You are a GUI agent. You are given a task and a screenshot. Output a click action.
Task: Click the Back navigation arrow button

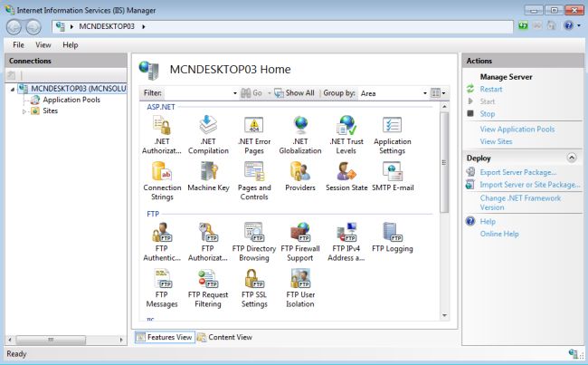(14, 26)
